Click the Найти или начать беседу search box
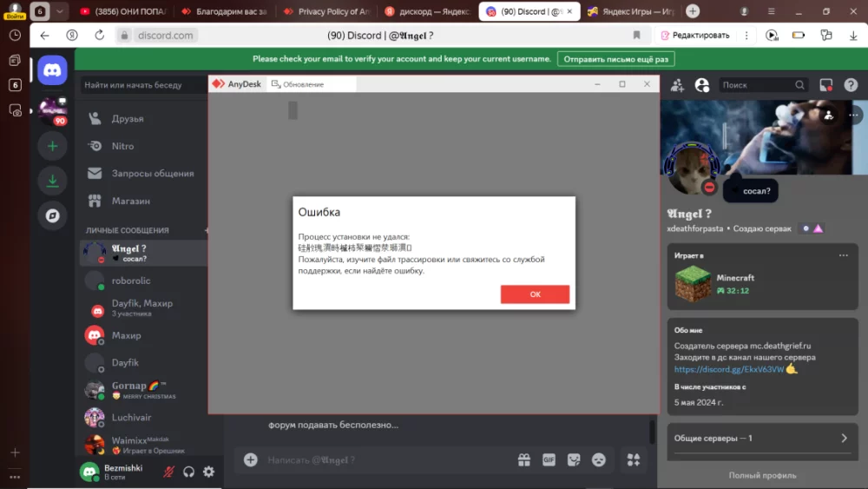Image resolution: width=868 pixels, height=489 pixels. click(143, 85)
